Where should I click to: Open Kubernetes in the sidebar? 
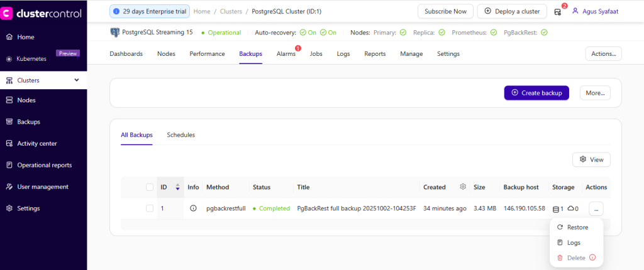pyautogui.click(x=31, y=59)
